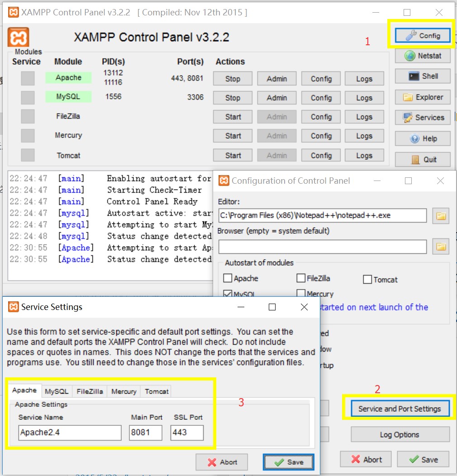Open the Services manager

tap(422, 118)
